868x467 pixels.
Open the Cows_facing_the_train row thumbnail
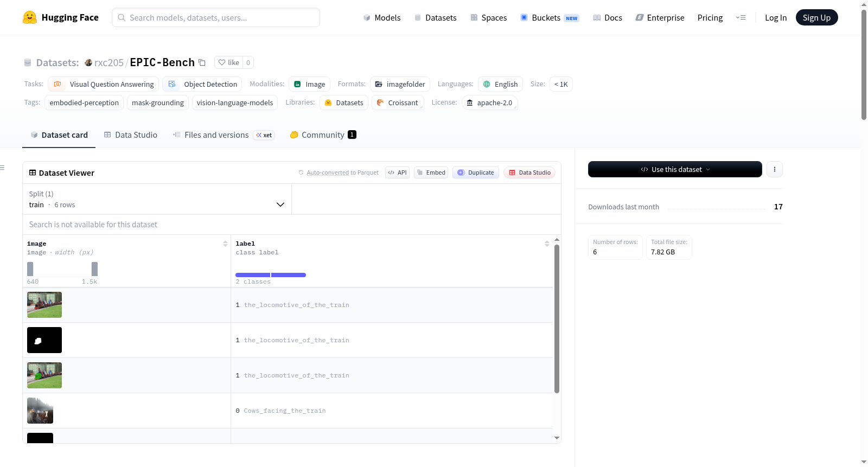click(40, 411)
